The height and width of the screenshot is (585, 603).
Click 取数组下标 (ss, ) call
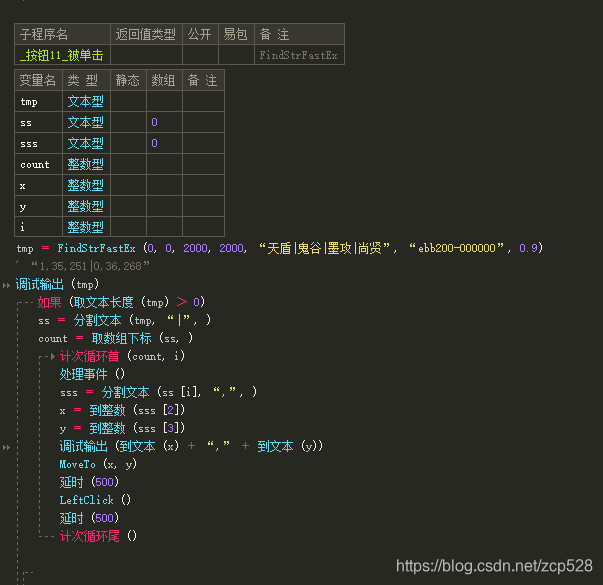(x=142, y=338)
